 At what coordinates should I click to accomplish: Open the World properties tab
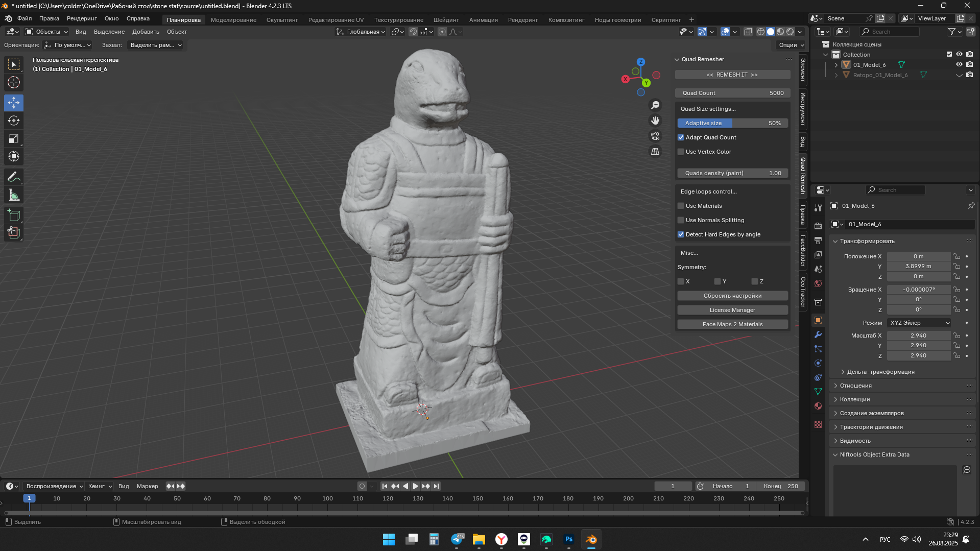click(x=818, y=283)
